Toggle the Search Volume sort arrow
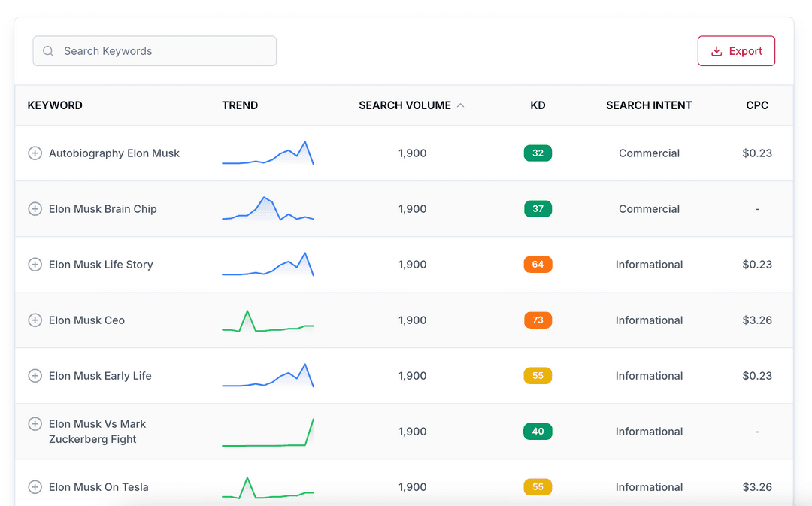The height and width of the screenshot is (506, 812). click(x=460, y=105)
